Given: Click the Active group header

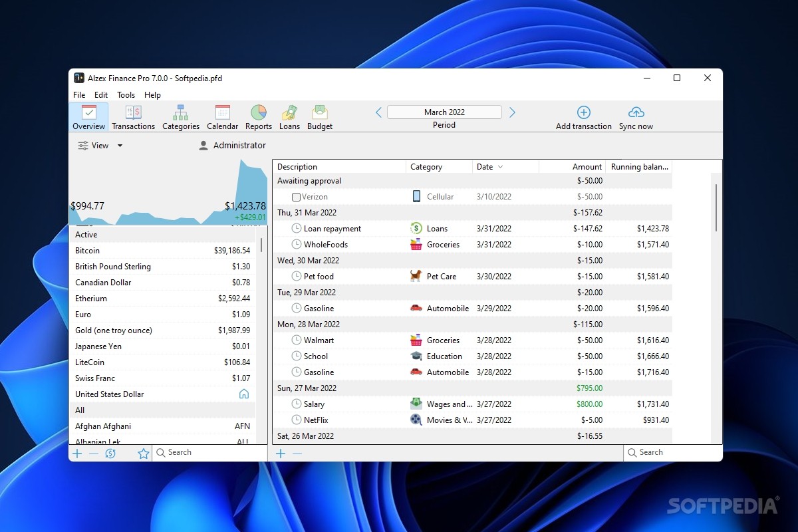Looking at the screenshot, I should click(162, 235).
